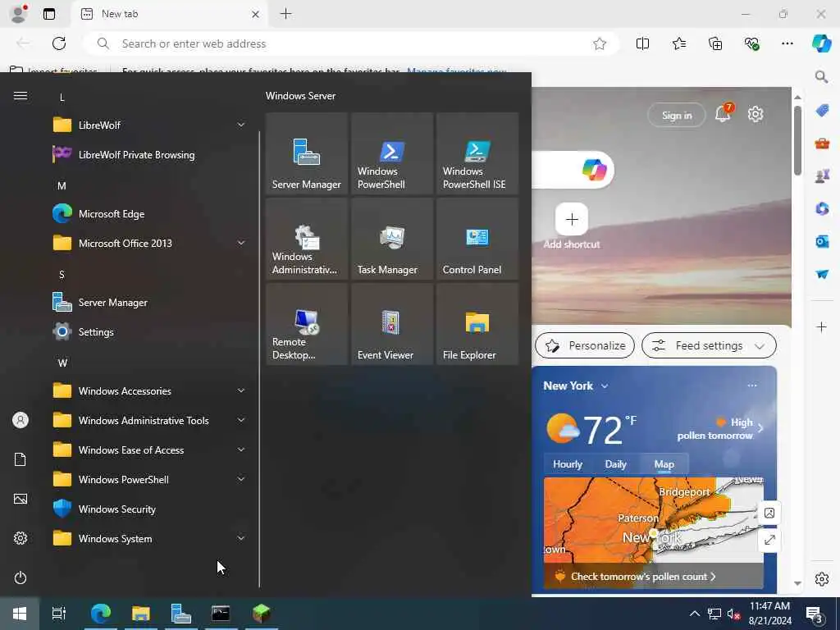Click the Sign in button
Viewport: 840px width, 630px height.
point(677,115)
